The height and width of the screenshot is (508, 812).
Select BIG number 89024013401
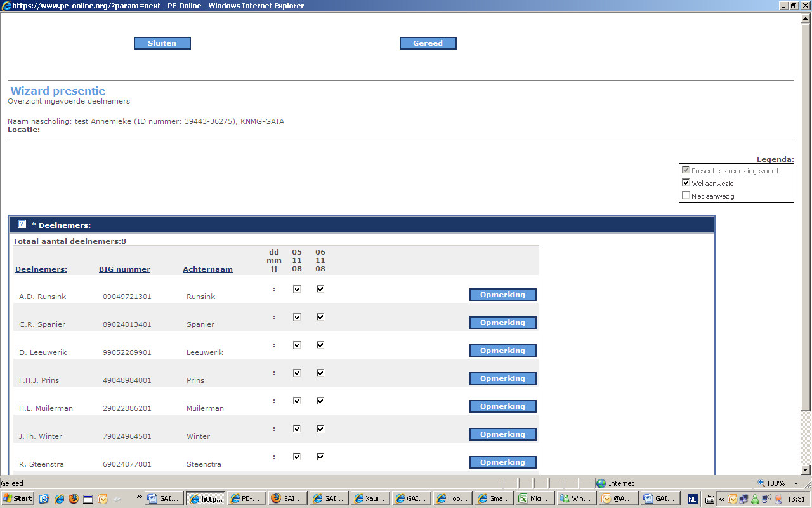(127, 324)
